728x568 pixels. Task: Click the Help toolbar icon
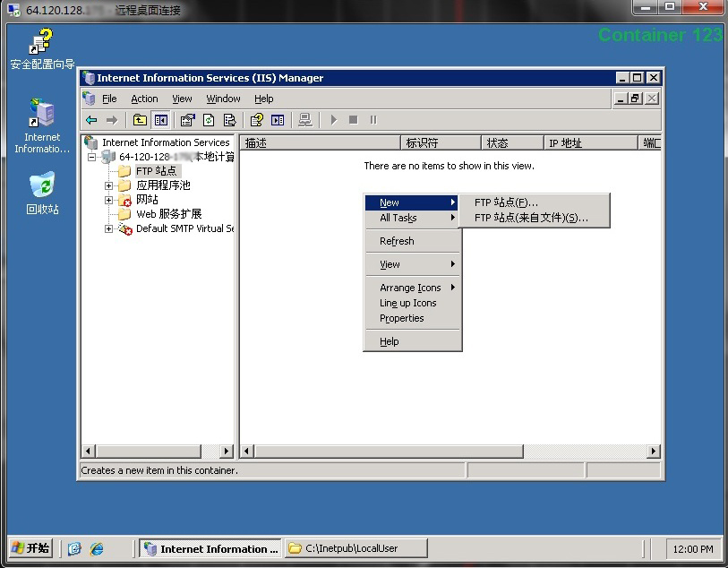tap(257, 120)
